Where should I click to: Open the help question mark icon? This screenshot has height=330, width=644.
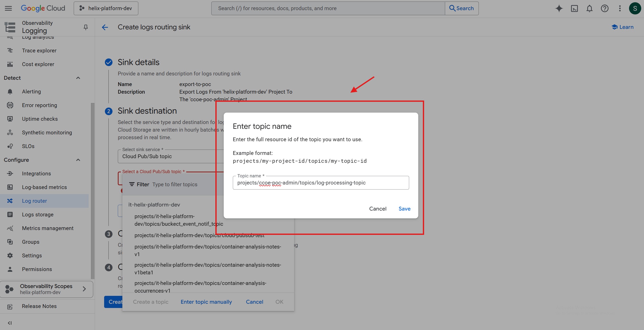click(x=605, y=8)
